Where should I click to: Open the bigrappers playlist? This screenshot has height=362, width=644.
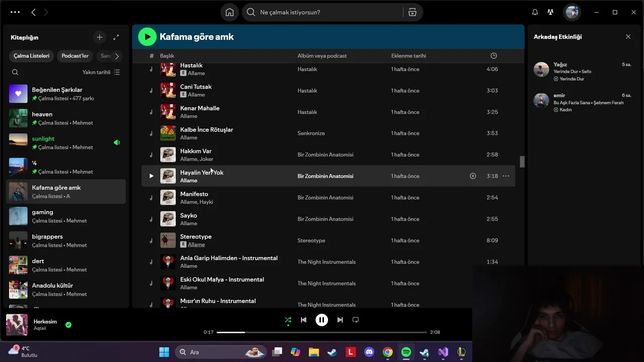pyautogui.click(x=66, y=241)
